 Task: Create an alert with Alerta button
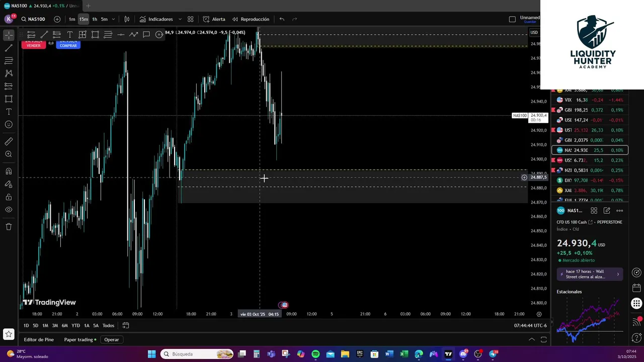point(214,19)
